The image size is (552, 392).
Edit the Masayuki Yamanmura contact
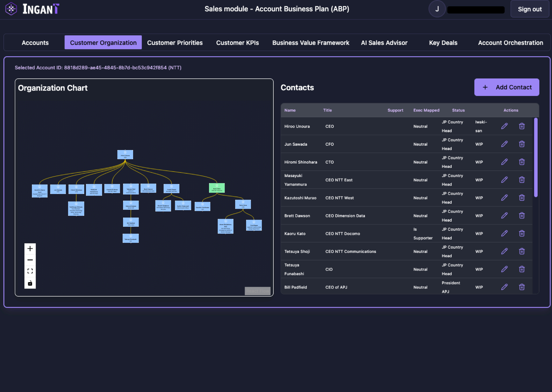click(x=504, y=180)
